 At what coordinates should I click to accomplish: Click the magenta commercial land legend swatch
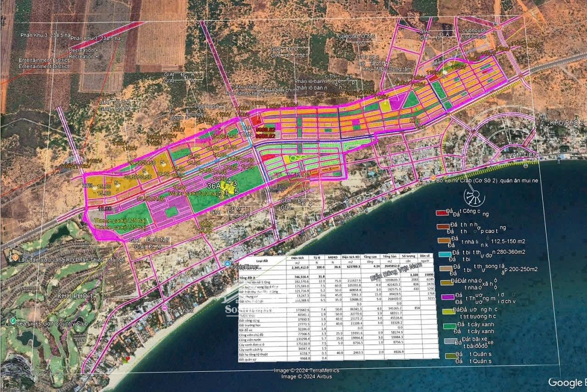click(x=444, y=297)
